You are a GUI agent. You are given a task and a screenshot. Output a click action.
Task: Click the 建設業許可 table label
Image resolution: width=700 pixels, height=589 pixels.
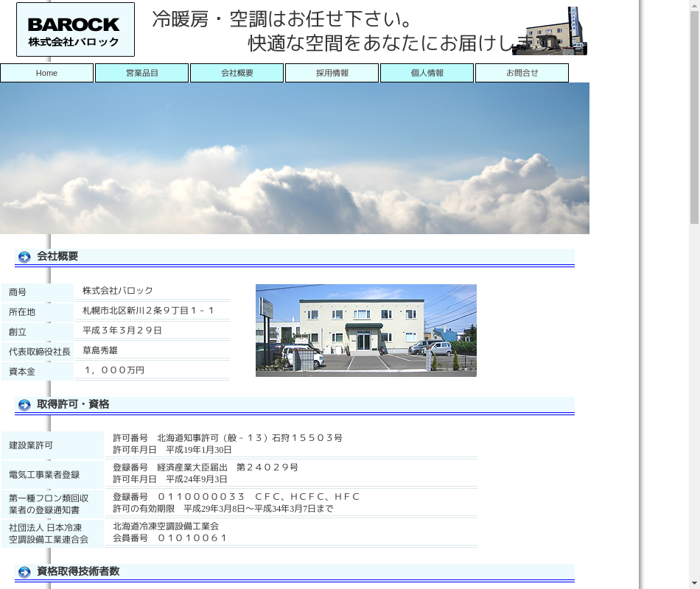coord(31,445)
